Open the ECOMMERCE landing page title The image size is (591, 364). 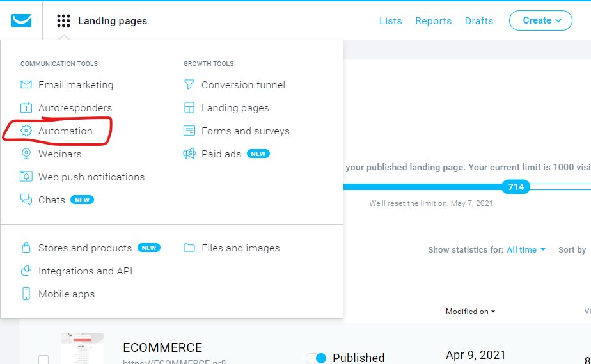[x=162, y=347]
